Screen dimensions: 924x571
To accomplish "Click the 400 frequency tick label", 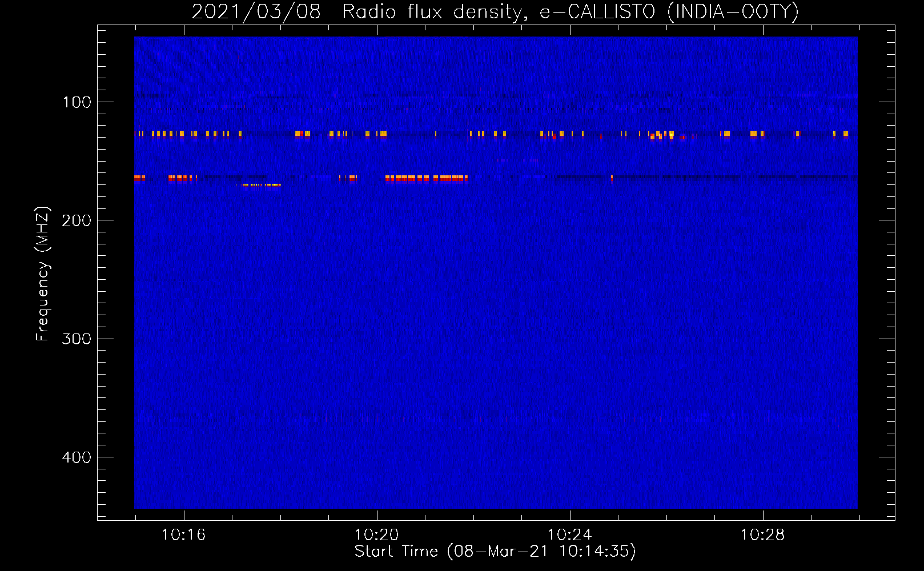I will (x=77, y=457).
